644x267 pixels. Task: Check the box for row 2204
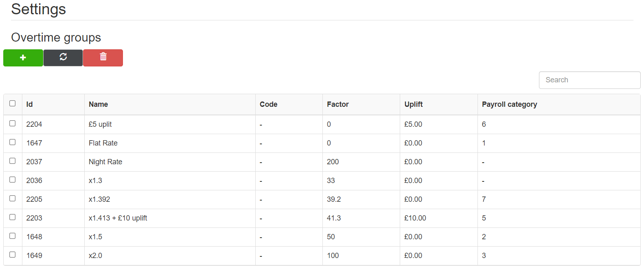(x=13, y=124)
